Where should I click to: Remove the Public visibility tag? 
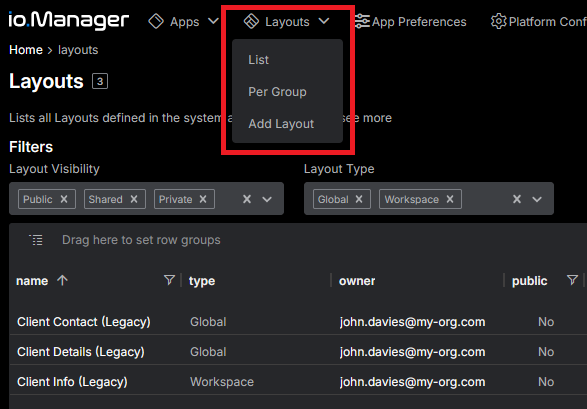point(64,199)
